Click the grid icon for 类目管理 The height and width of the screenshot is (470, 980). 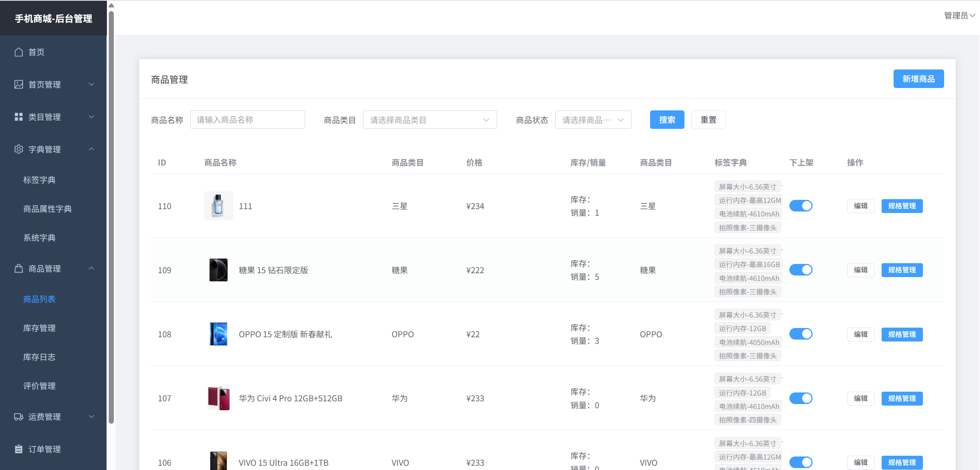(x=19, y=117)
